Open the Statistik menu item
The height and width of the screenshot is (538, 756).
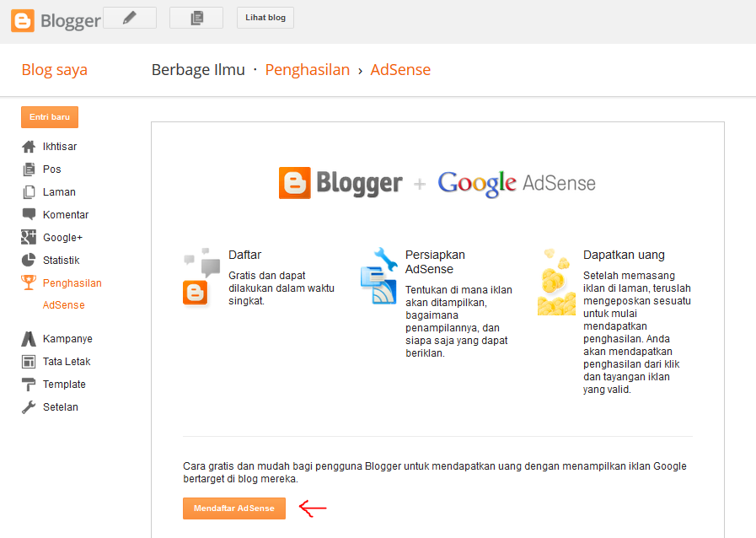[x=62, y=260]
